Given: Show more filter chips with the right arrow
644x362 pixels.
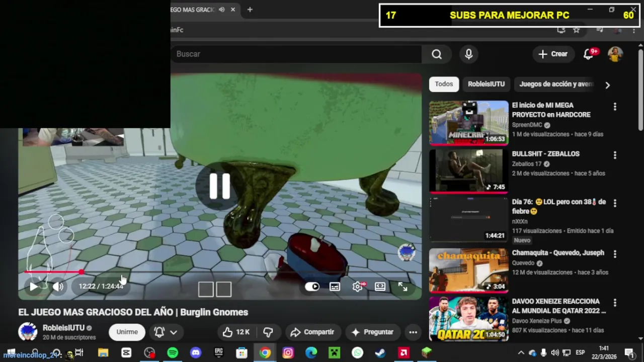Looking at the screenshot, I should pos(607,85).
